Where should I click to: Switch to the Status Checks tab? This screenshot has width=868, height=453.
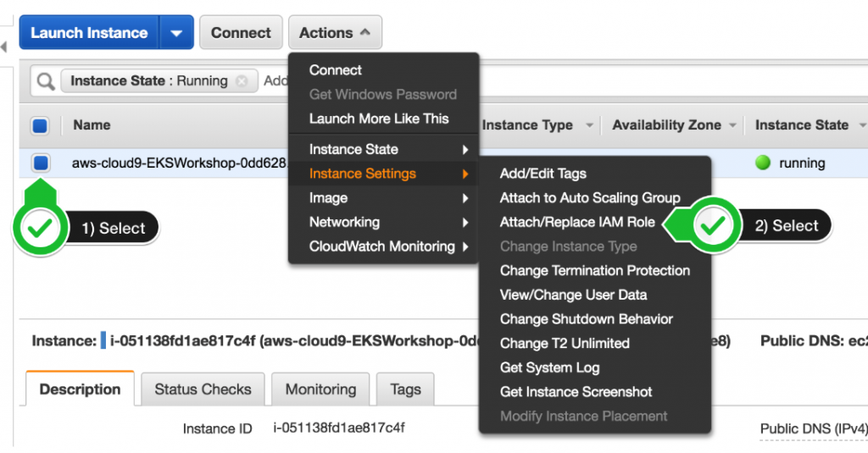point(203,389)
